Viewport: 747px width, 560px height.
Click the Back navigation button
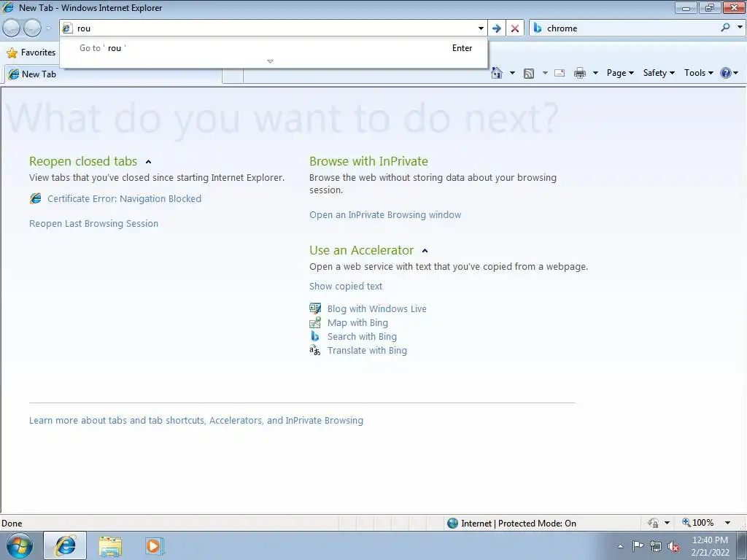(11, 28)
